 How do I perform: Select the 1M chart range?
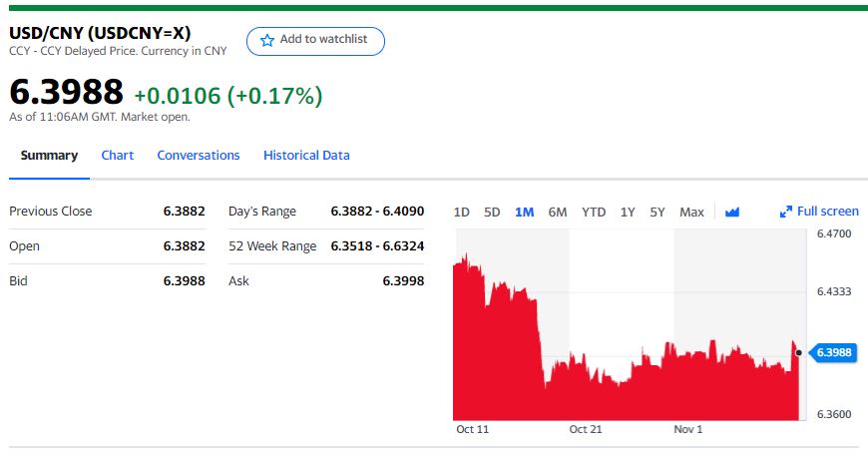coord(524,212)
